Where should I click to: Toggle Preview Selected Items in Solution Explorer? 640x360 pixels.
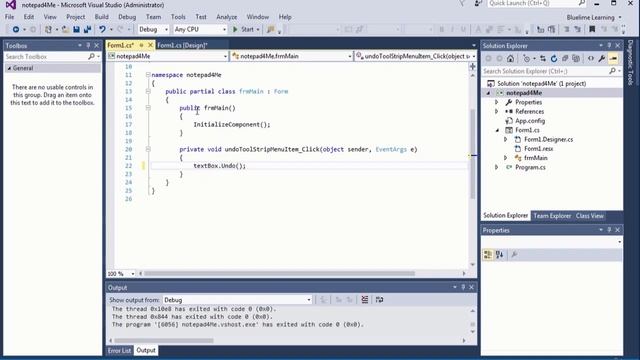pos(613,59)
